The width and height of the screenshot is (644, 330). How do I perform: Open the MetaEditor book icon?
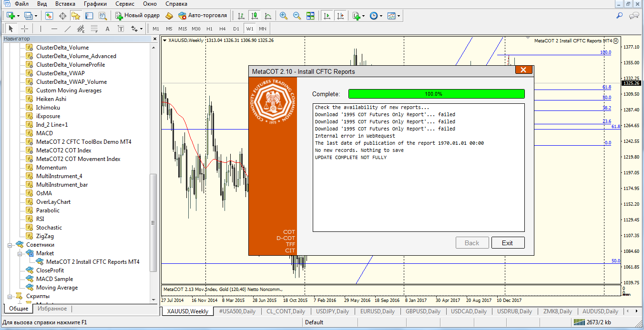click(169, 15)
